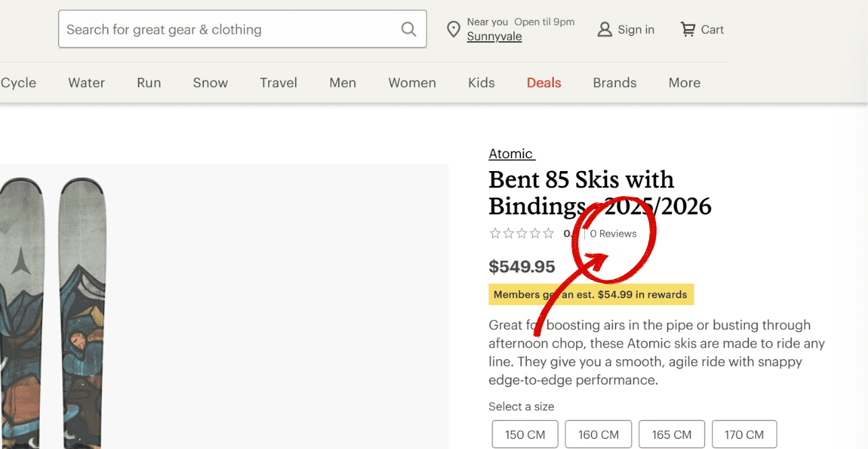Open the Atomic brand link
Viewport: 868px width, 449px height.
pos(511,153)
